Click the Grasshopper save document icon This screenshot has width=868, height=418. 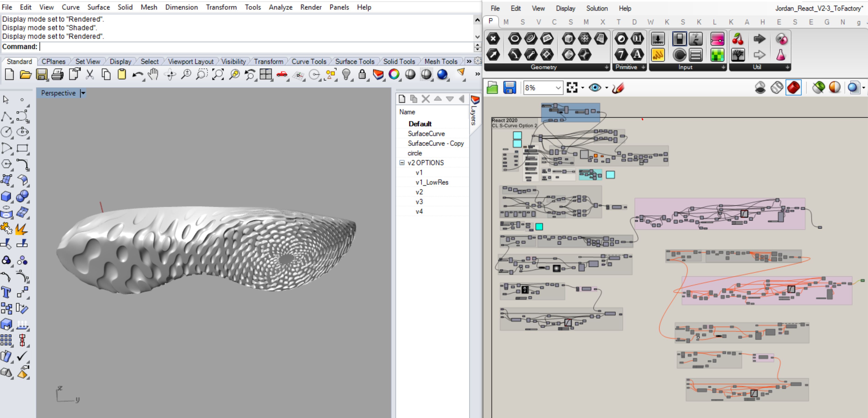510,88
